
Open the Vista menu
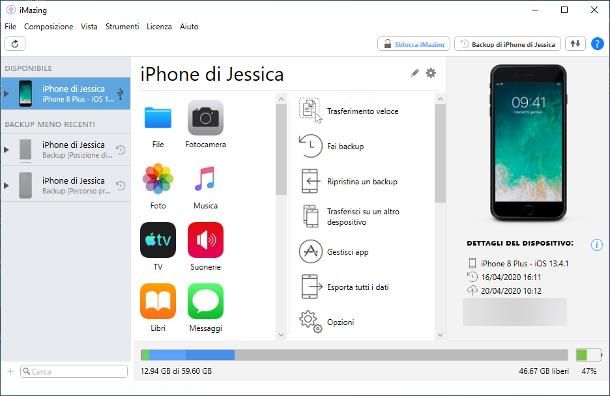click(x=89, y=26)
